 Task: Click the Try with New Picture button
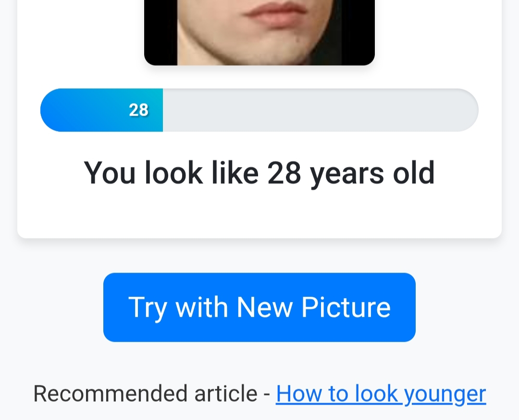(259, 307)
